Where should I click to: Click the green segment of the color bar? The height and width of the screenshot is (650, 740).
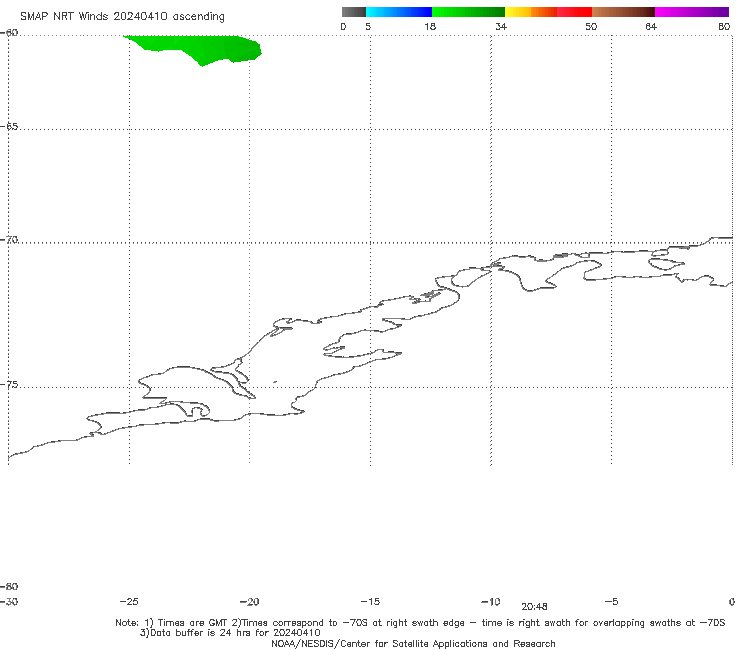click(468, 12)
